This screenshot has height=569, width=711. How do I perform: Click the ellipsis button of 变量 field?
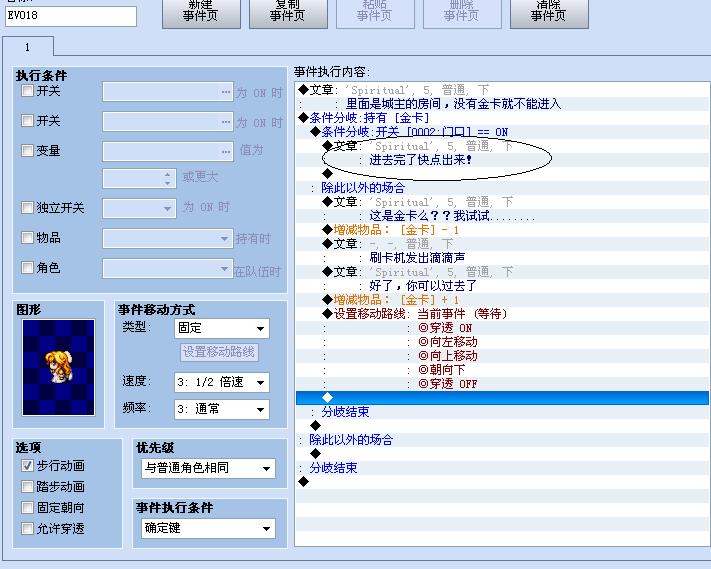[226, 152]
